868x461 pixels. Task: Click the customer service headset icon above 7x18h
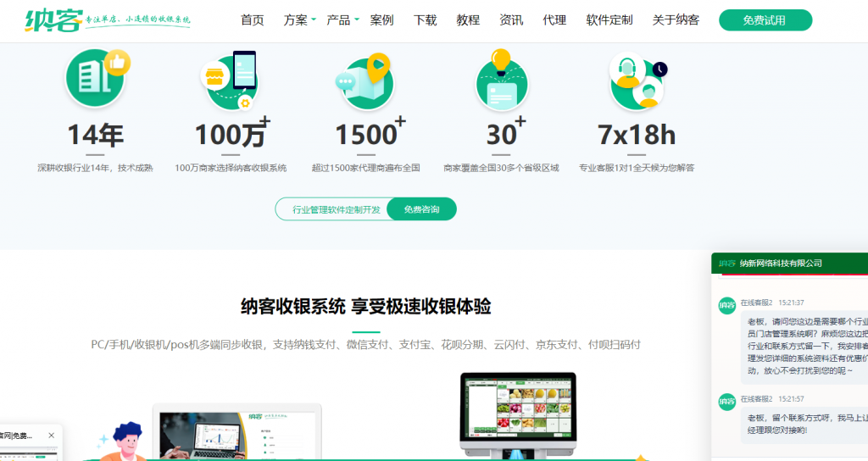tap(637, 81)
